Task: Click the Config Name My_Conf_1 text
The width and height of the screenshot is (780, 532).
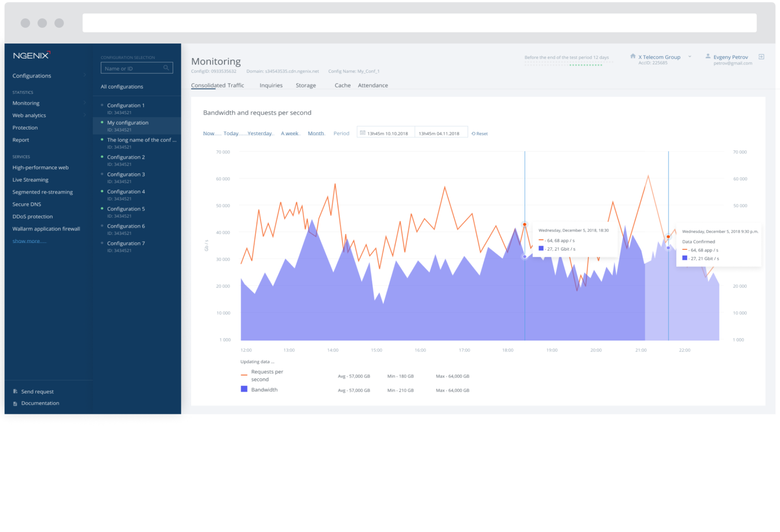Action: point(354,71)
